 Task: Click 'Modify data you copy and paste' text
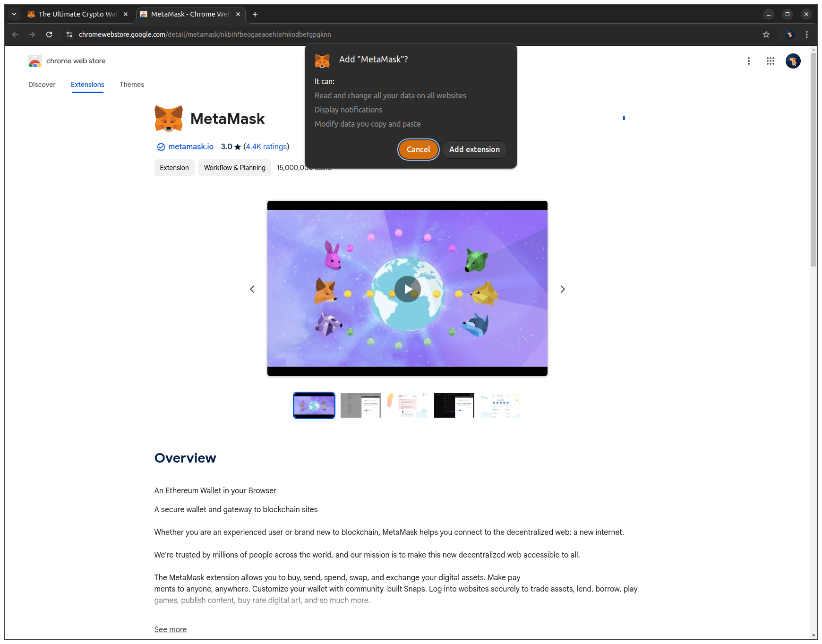368,124
